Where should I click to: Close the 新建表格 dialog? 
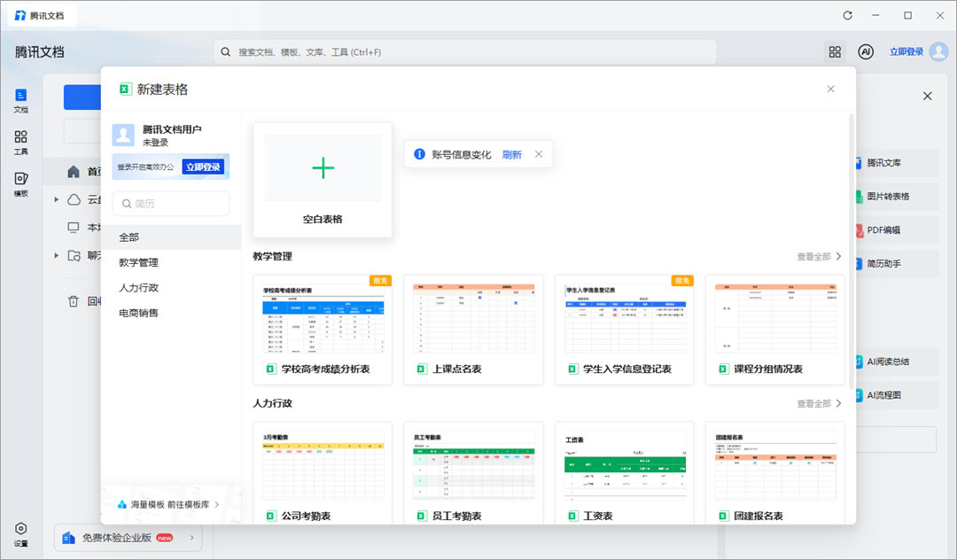[x=830, y=89]
